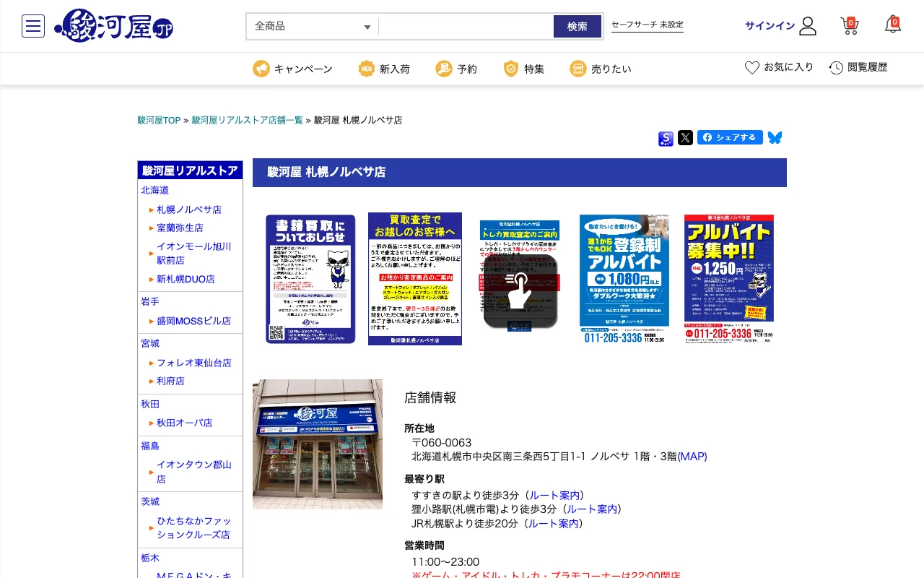Share via the purple S icon

(666, 139)
